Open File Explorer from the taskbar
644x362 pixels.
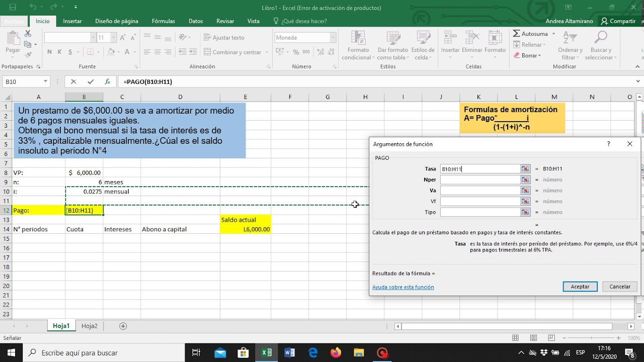coord(358,352)
